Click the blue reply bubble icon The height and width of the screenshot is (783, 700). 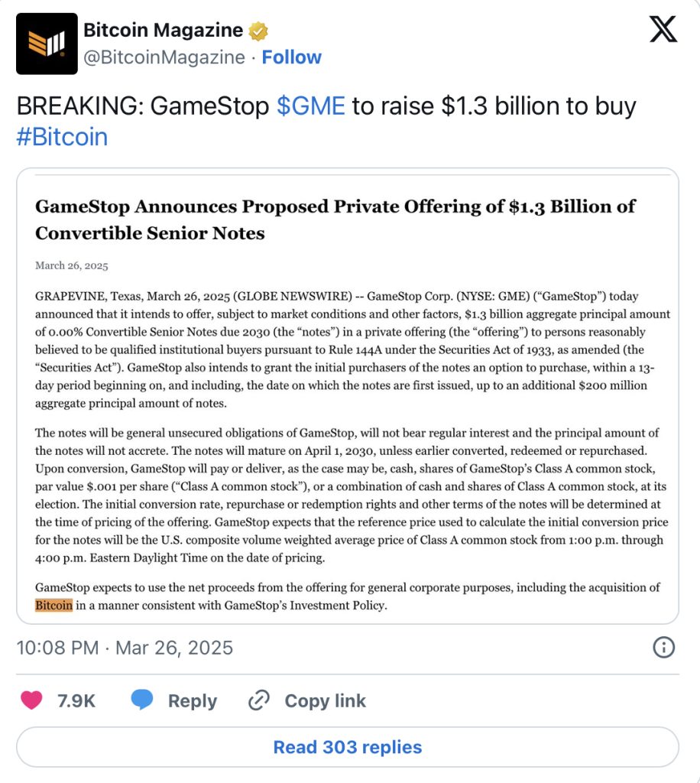[141, 700]
